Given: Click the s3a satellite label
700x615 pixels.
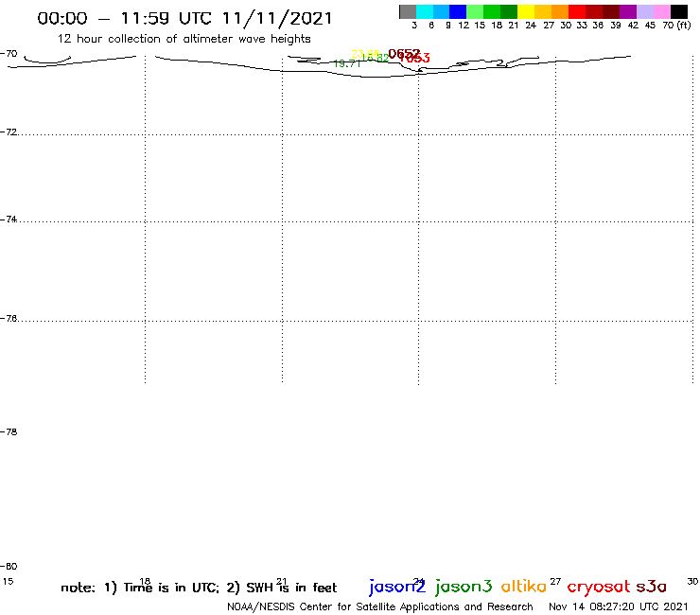Looking at the screenshot, I should click(651, 587).
